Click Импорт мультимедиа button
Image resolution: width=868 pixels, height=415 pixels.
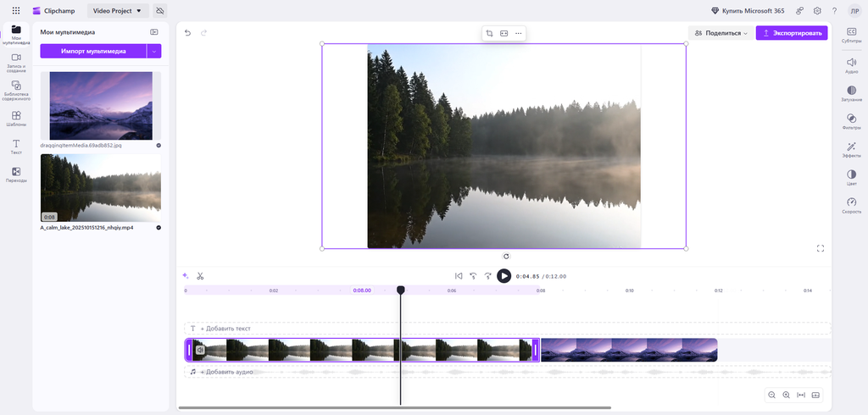[93, 51]
